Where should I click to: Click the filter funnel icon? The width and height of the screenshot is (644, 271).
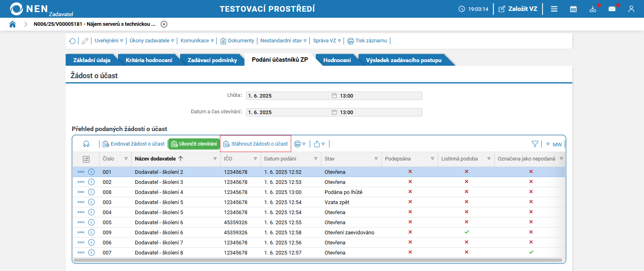pos(535,144)
